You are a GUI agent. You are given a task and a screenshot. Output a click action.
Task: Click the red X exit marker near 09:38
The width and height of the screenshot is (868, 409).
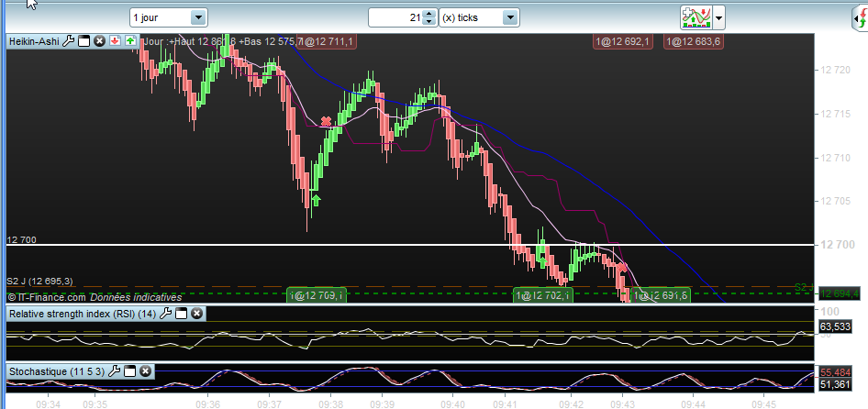click(x=326, y=121)
